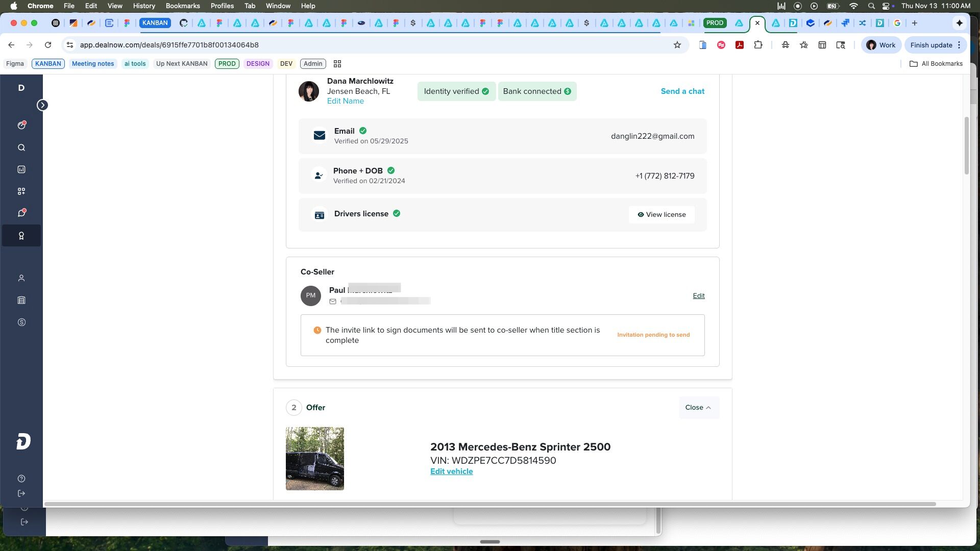Click the chart report sidebar icon
Viewport: 980px width, 551px height.
[x=21, y=169]
